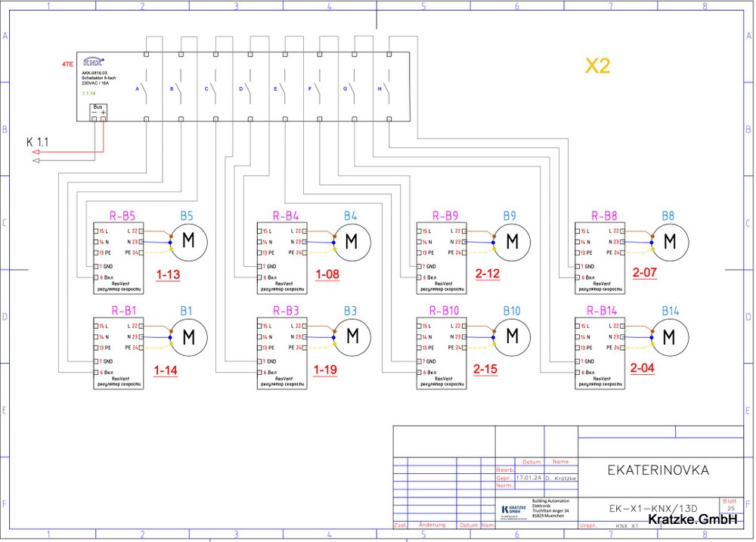The height and width of the screenshot is (542, 756).
Task: Click the Bus terminal connector block
Action: [98, 113]
